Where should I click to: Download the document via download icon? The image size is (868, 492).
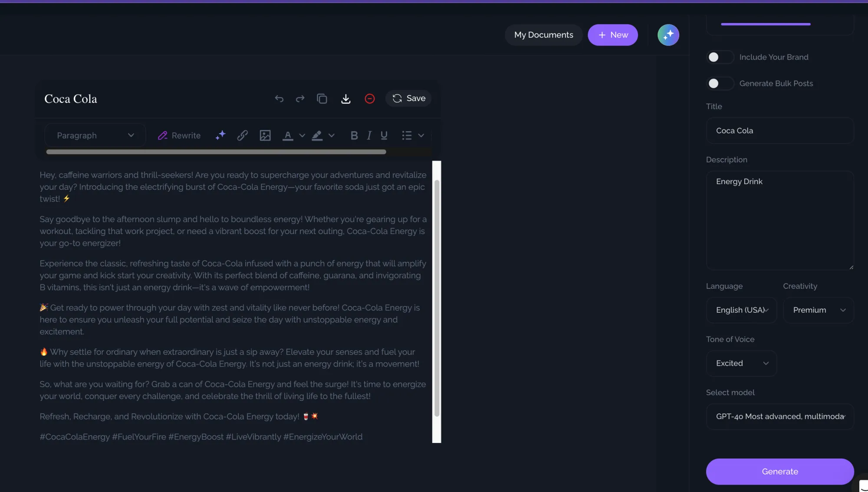(345, 99)
